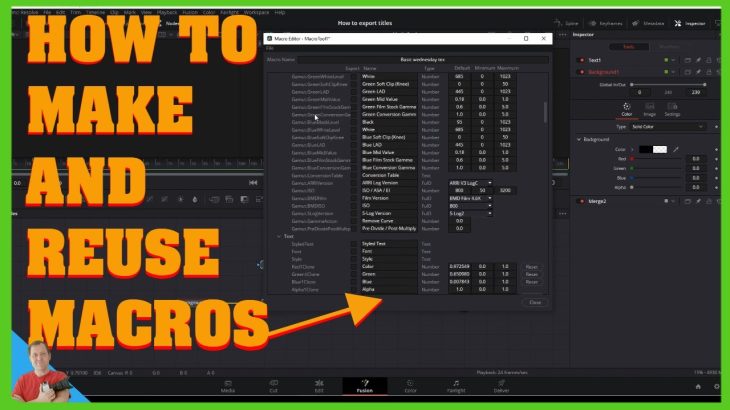This screenshot has height=410, width=730.
Task: Check Export for Conversion Table row
Action: click(354, 175)
